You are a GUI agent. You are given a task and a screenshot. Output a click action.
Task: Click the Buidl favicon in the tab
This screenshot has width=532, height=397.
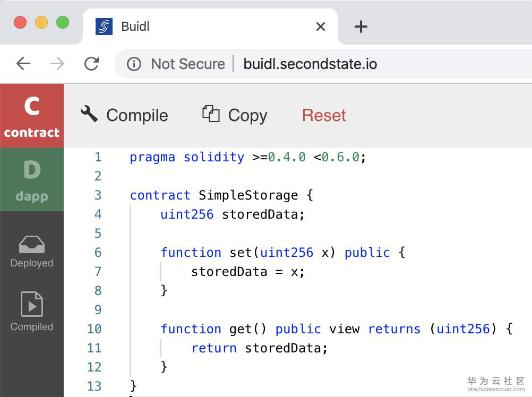[104, 27]
